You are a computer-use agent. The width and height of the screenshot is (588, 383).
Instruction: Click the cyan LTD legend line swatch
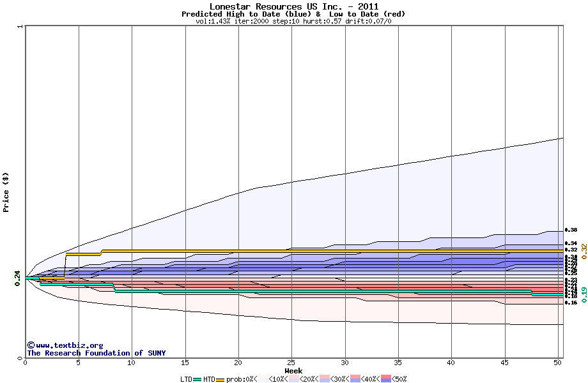[x=197, y=379]
